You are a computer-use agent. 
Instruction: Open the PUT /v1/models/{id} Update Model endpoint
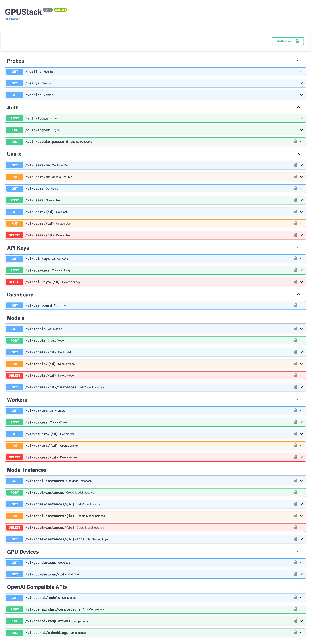pyautogui.click(x=155, y=364)
